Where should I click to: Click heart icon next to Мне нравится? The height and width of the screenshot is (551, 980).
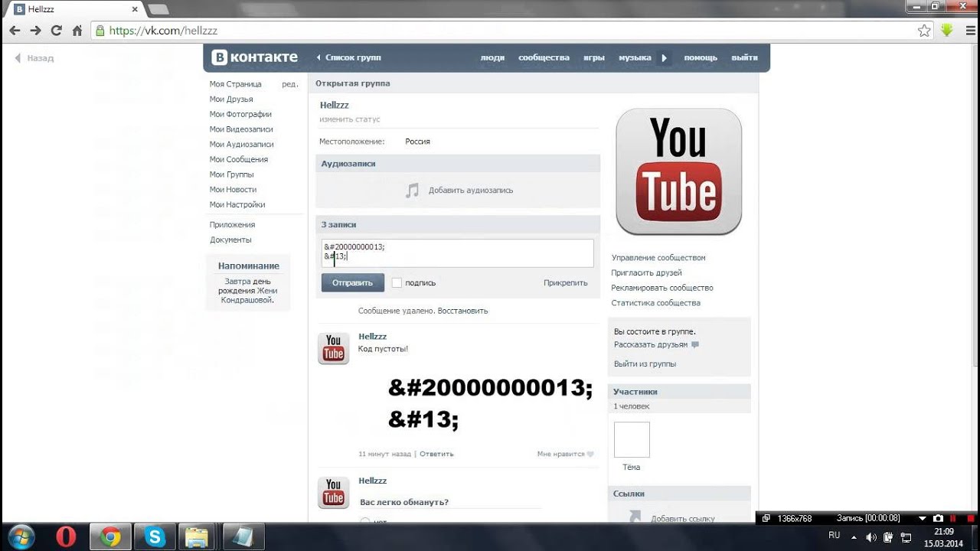pyautogui.click(x=590, y=454)
